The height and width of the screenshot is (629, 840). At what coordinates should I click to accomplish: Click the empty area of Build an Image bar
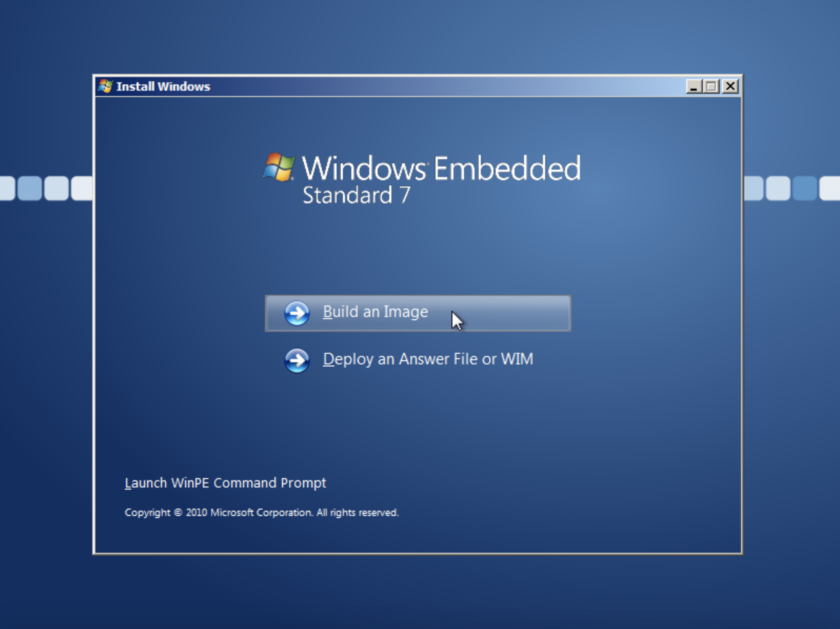pyautogui.click(x=519, y=313)
